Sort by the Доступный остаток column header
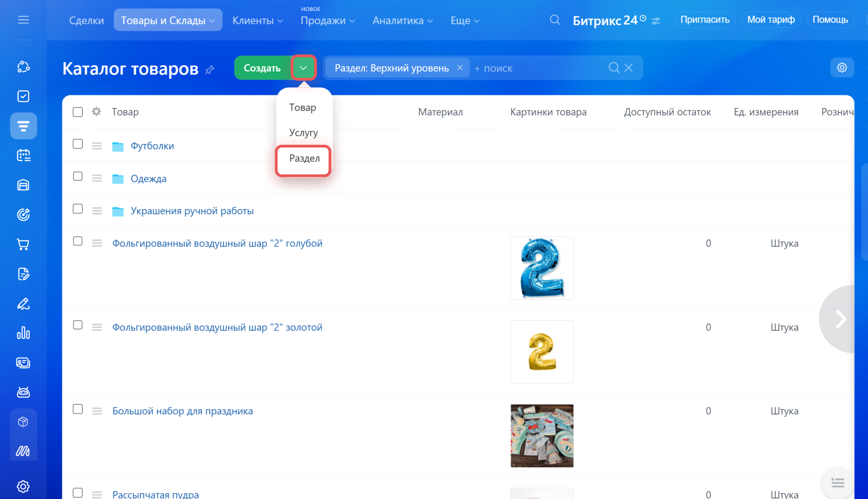The image size is (868, 499). point(667,112)
